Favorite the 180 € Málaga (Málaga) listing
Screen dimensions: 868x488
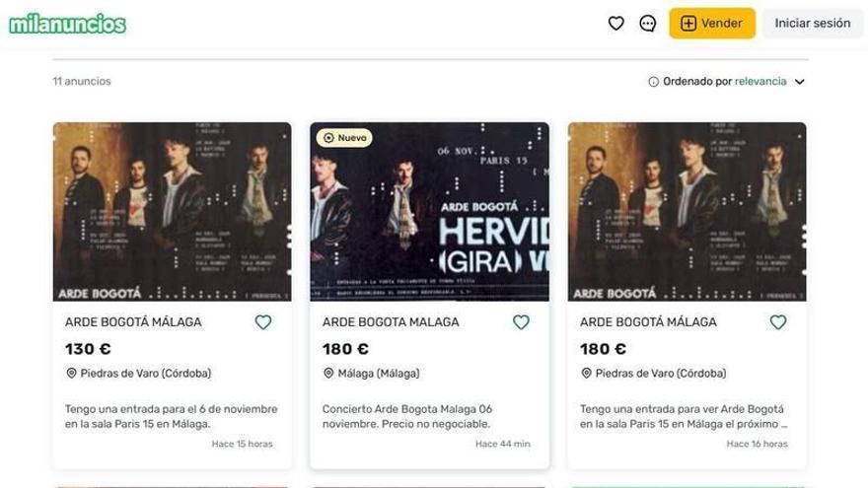[x=521, y=322]
